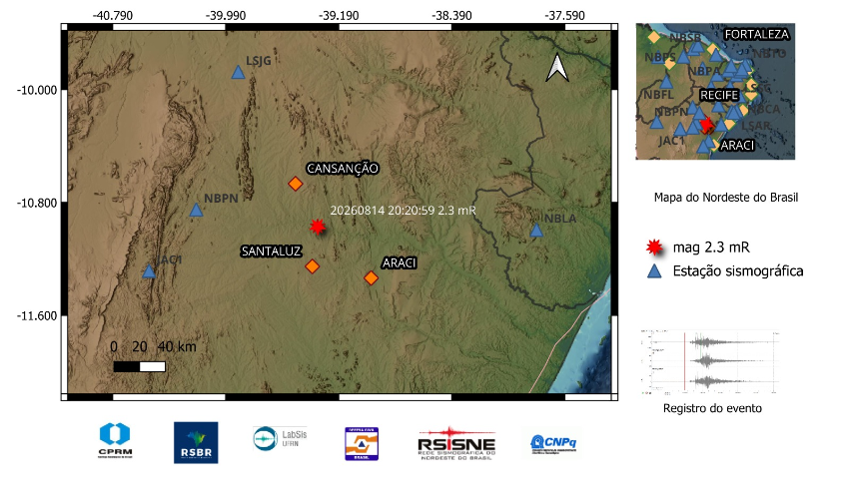Click the LSJG station label
The width and height of the screenshot is (849, 504).
[x=259, y=61]
